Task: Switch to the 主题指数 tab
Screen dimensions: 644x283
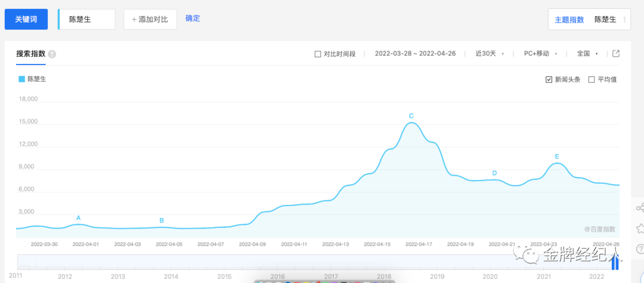Action: pos(569,19)
